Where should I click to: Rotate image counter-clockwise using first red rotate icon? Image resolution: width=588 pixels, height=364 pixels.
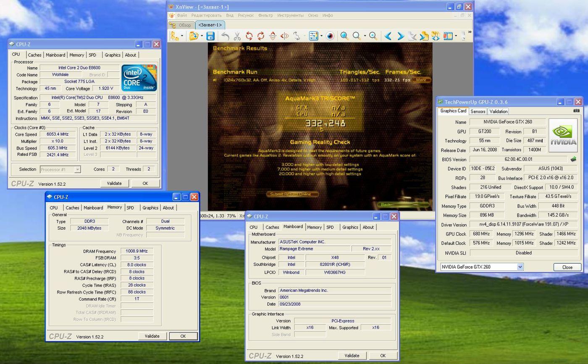[249, 36]
